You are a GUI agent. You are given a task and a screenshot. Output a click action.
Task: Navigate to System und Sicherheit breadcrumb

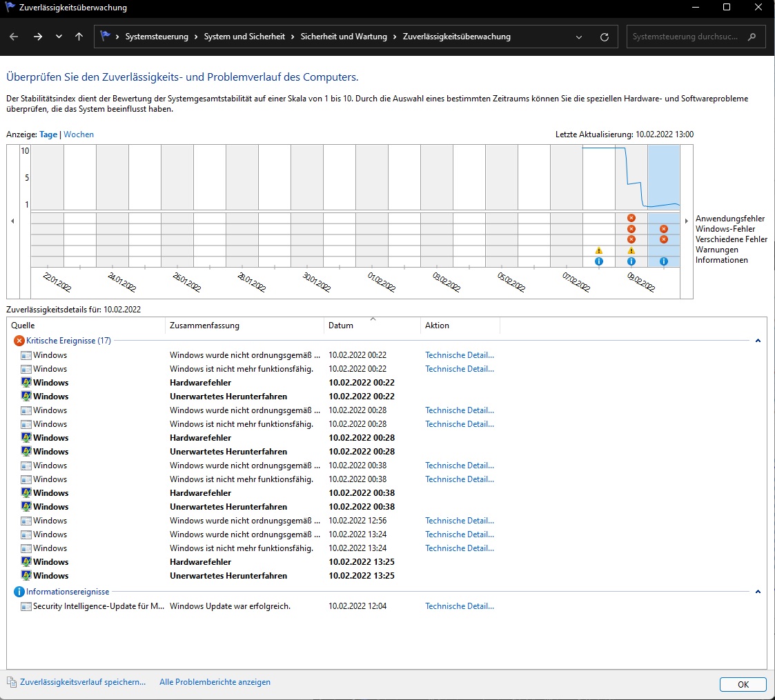[x=244, y=37]
